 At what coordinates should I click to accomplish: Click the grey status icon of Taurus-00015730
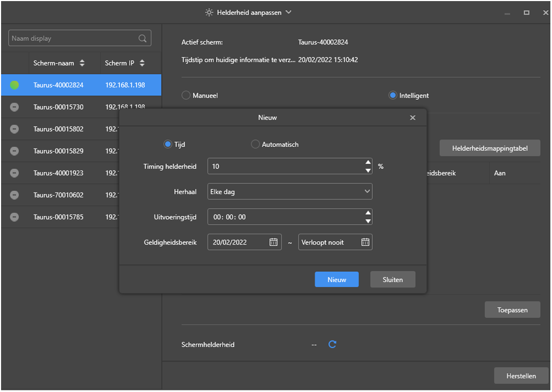(x=14, y=107)
